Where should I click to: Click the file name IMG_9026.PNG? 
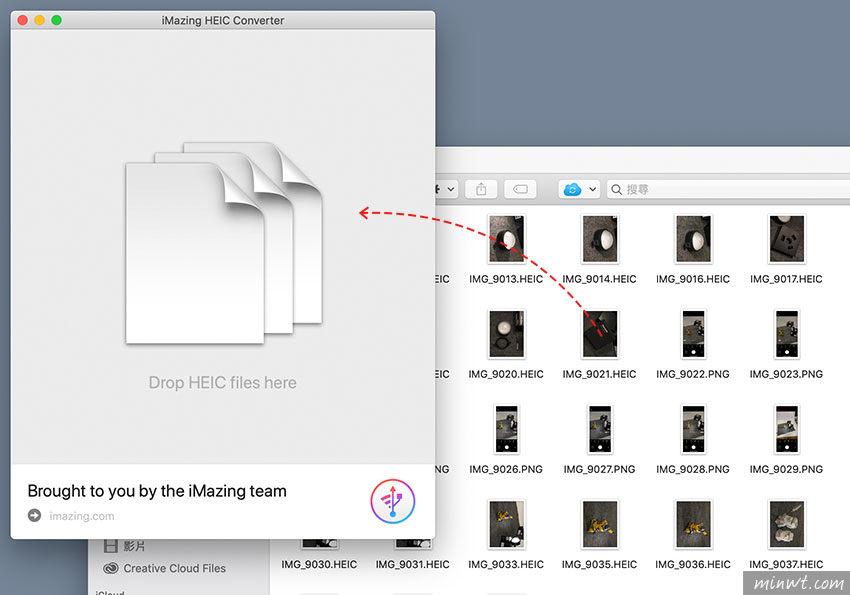tap(506, 469)
